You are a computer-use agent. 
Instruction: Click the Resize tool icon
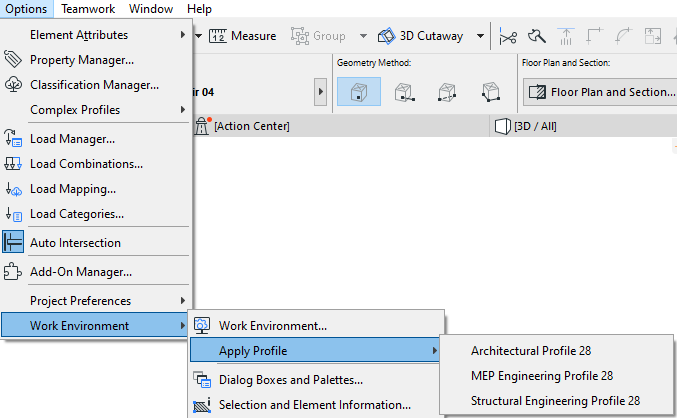pyautogui.click(x=652, y=36)
